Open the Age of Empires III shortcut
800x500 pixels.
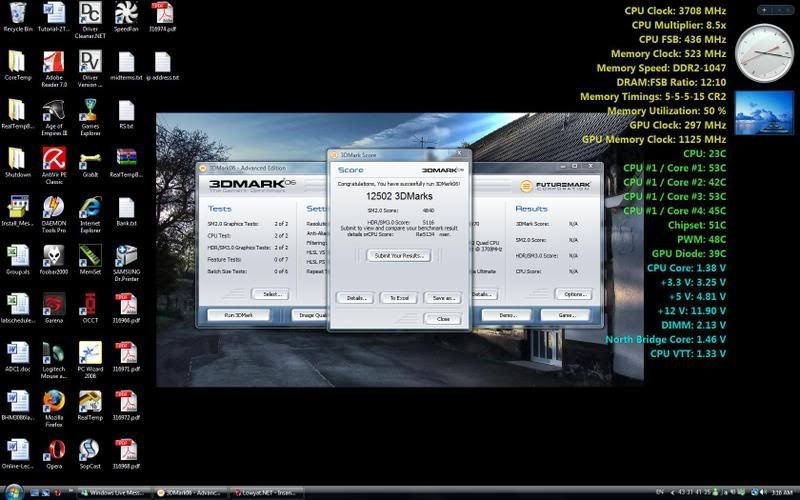coord(54,111)
